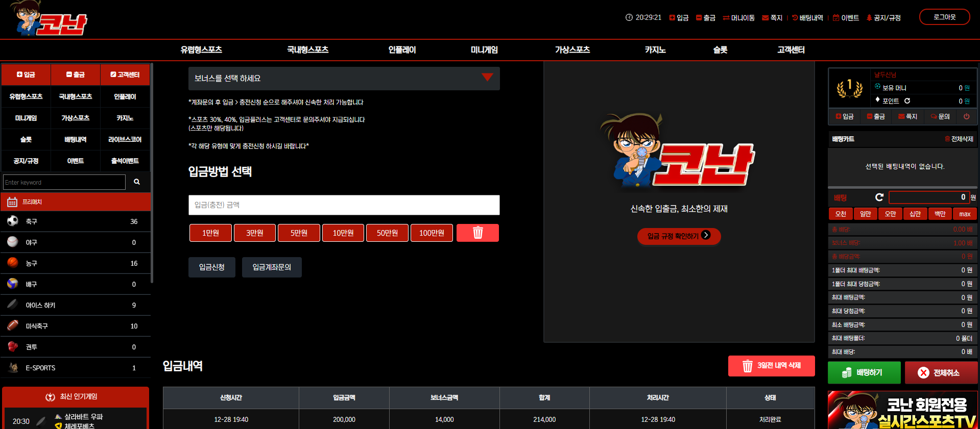The height and width of the screenshot is (429, 980).
Task: Click the red trash icon next to 100만원
Action: pyautogui.click(x=477, y=233)
